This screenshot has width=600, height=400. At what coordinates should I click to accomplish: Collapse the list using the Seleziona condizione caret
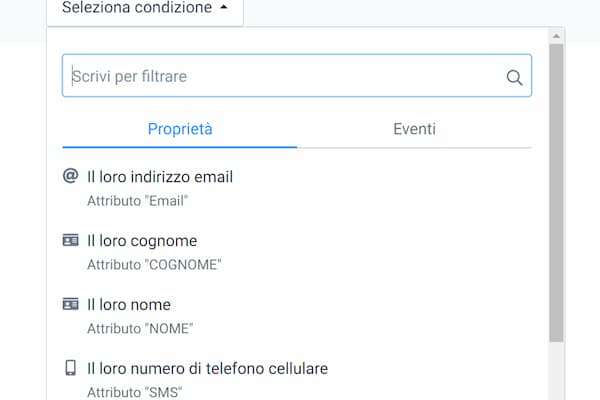pyautogui.click(x=223, y=8)
